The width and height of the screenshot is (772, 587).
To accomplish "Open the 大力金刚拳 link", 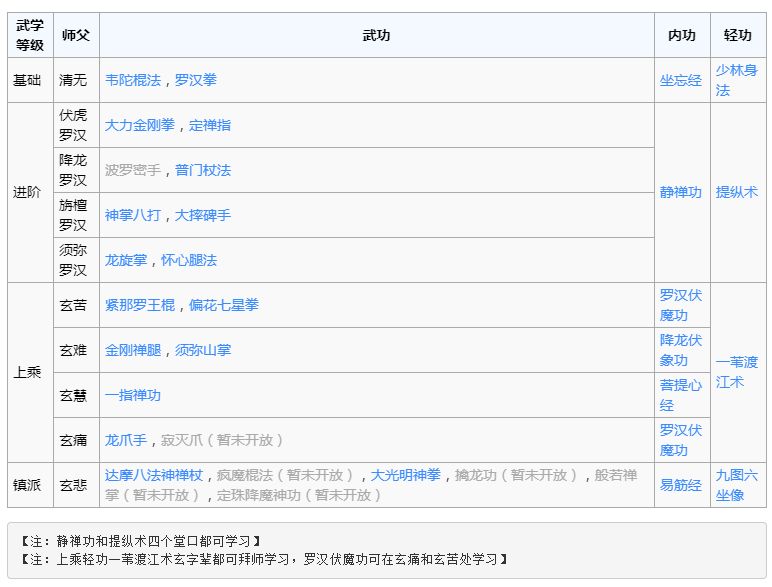I will (140, 125).
